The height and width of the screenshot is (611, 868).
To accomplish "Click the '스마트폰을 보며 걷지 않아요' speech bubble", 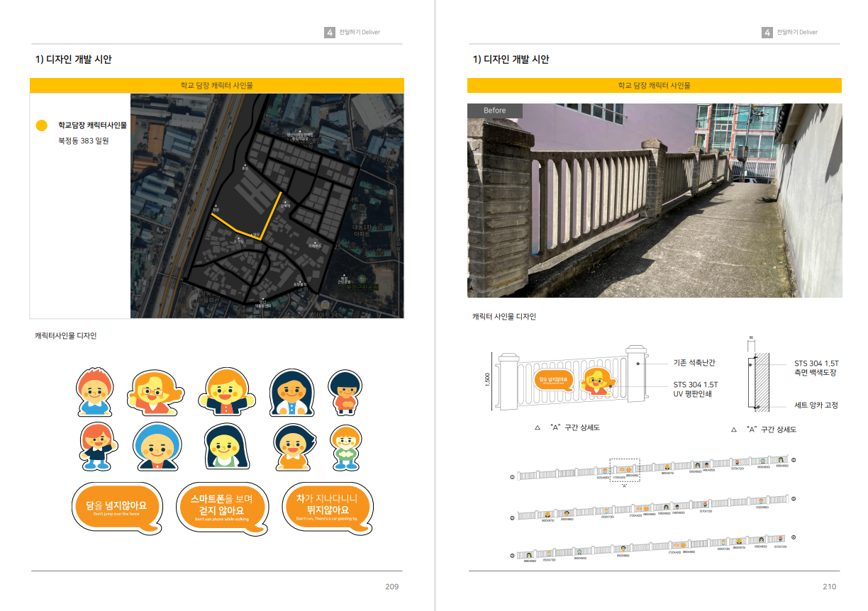I will 221,508.
